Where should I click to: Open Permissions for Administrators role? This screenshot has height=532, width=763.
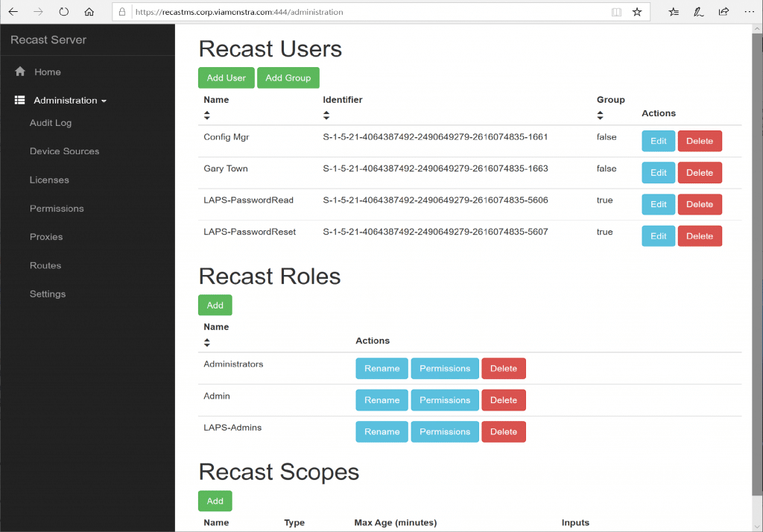[445, 369]
